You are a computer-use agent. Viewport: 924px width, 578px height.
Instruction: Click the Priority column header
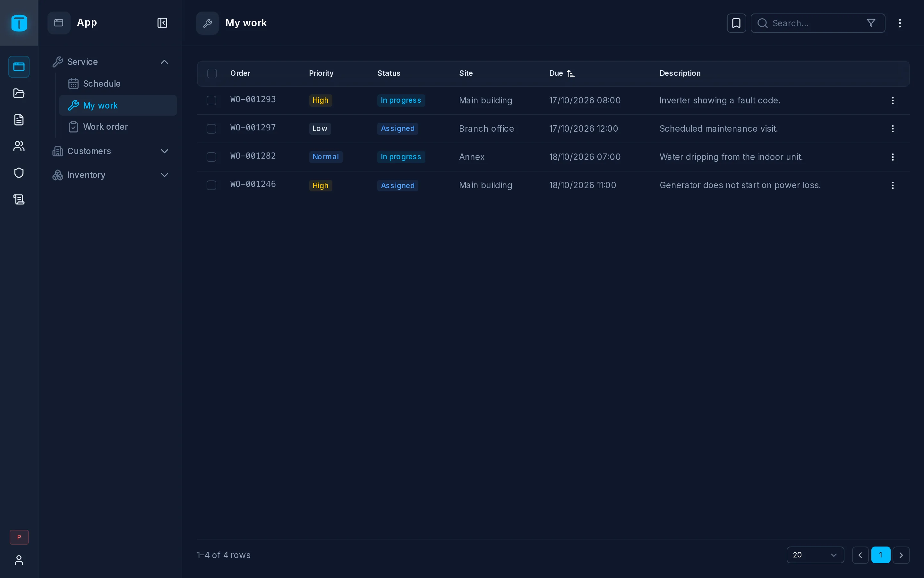[x=321, y=74]
